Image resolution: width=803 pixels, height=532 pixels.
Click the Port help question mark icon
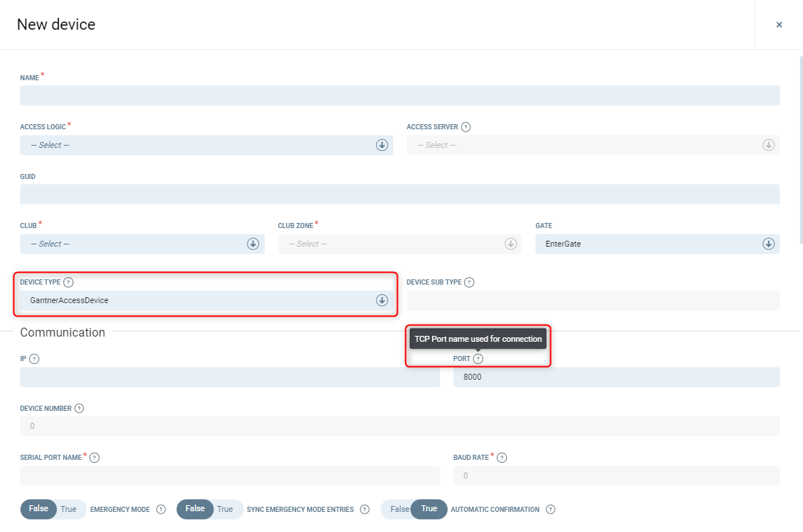[x=478, y=359]
